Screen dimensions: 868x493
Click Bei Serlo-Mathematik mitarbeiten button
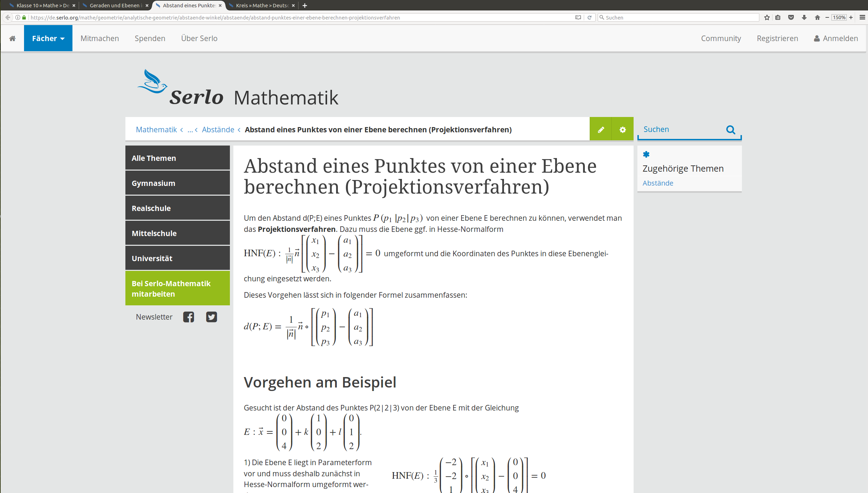pos(177,288)
